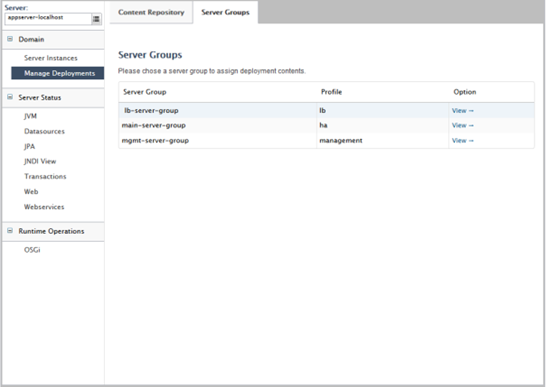The image size is (546, 387).
Task: Collapse the Server Status section
Action: point(10,97)
